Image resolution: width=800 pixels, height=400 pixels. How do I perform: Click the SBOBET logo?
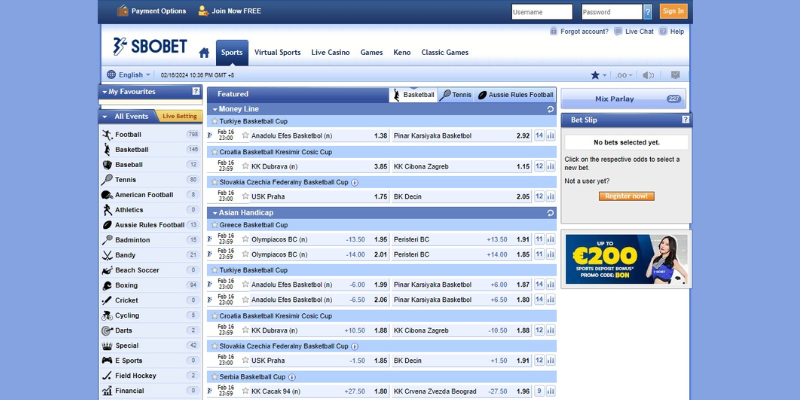point(150,46)
